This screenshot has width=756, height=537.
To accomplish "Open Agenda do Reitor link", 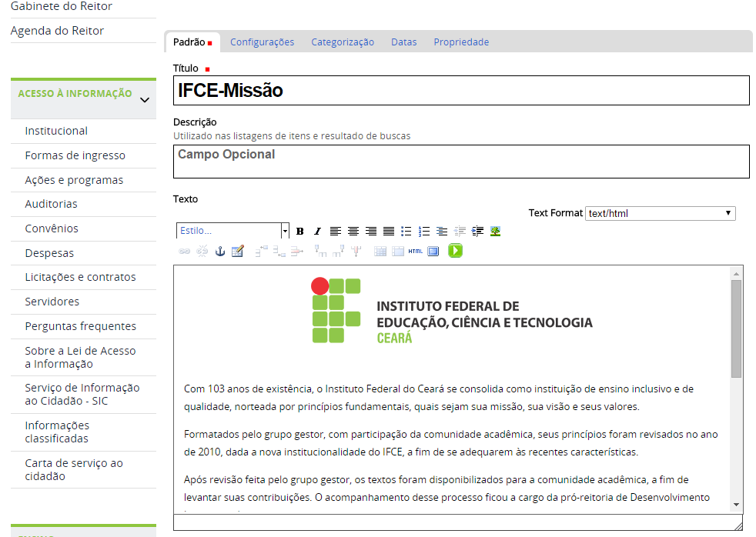I will point(57,31).
